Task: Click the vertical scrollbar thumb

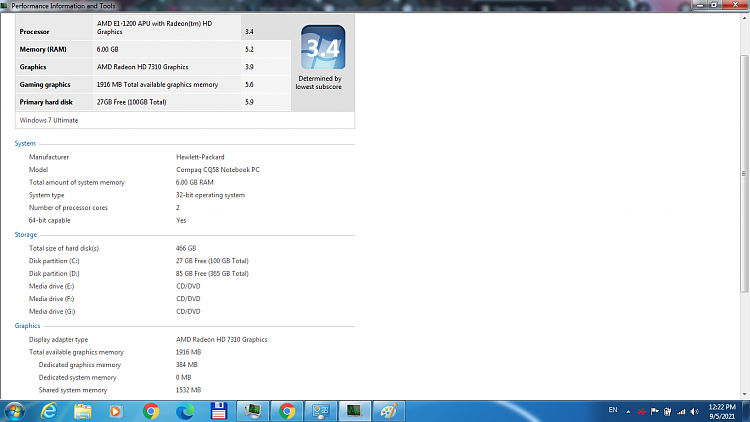Action: tap(744, 174)
